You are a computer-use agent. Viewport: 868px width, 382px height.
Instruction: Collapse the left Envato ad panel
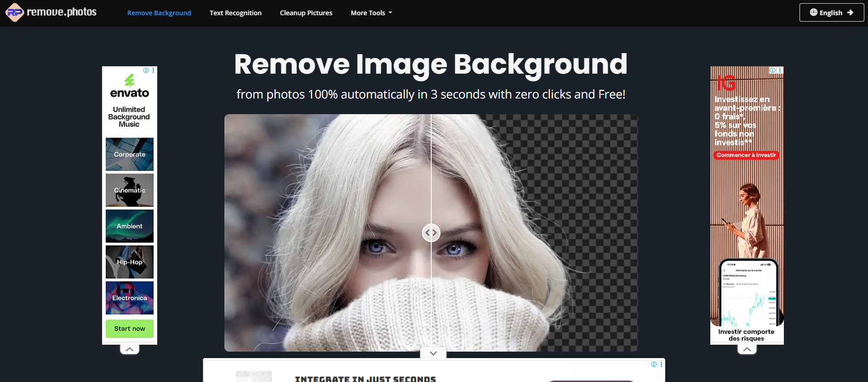pyautogui.click(x=130, y=349)
